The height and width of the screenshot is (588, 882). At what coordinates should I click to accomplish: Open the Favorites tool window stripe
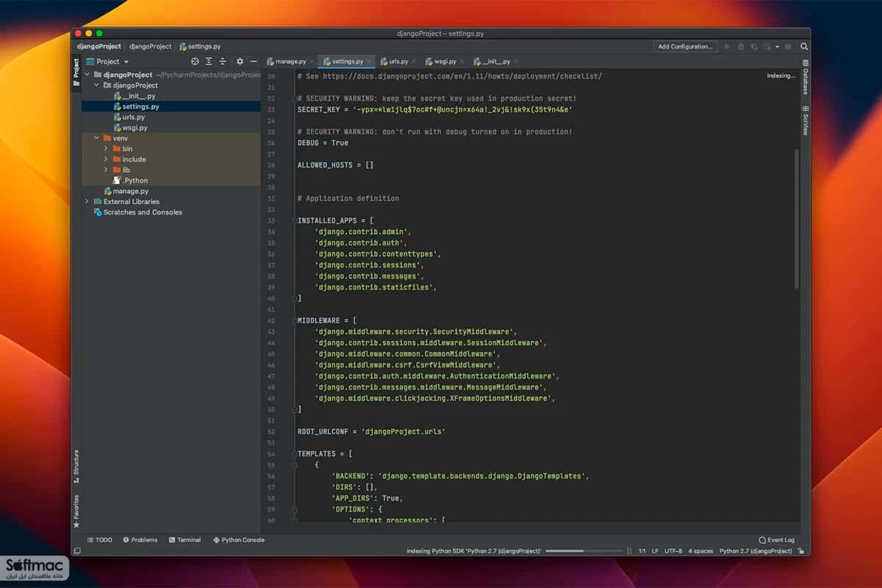click(x=76, y=511)
